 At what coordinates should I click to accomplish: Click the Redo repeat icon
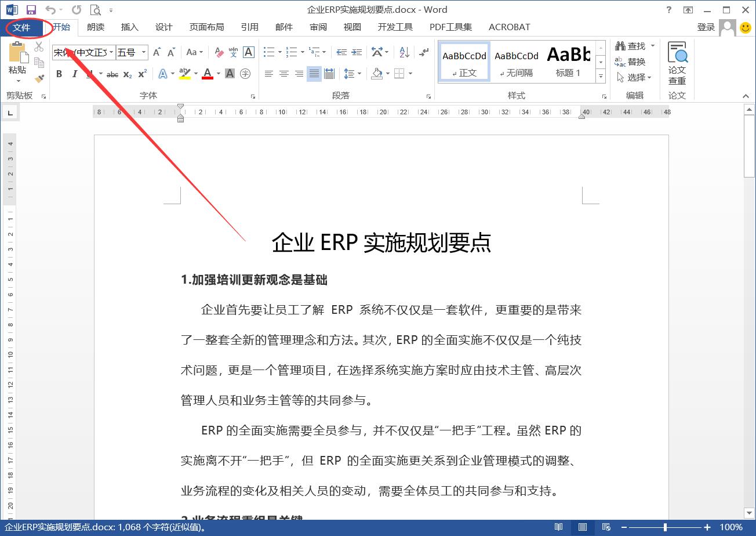click(77, 10)
